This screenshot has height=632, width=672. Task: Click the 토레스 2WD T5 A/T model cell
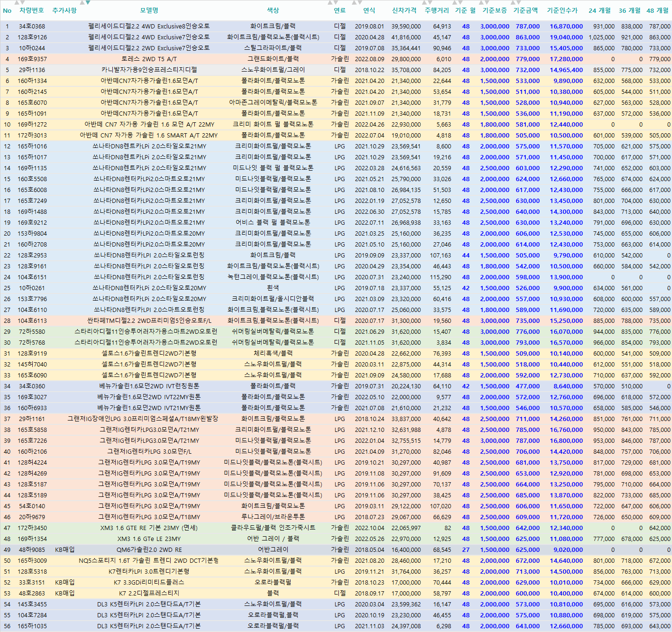point(149,59)
